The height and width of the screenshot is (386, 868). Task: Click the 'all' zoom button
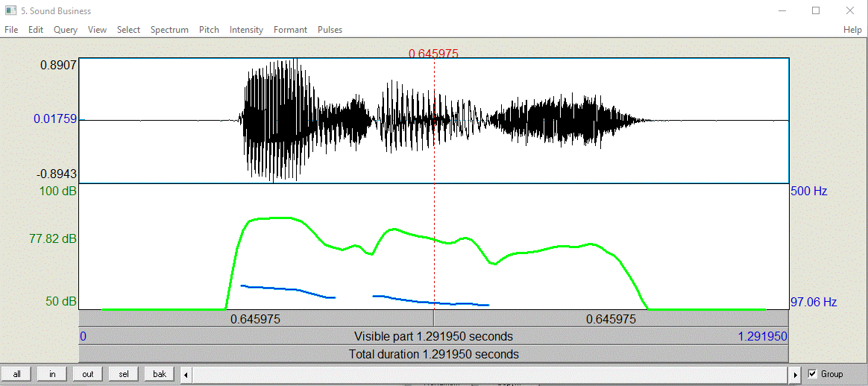(x=16, y=374)
